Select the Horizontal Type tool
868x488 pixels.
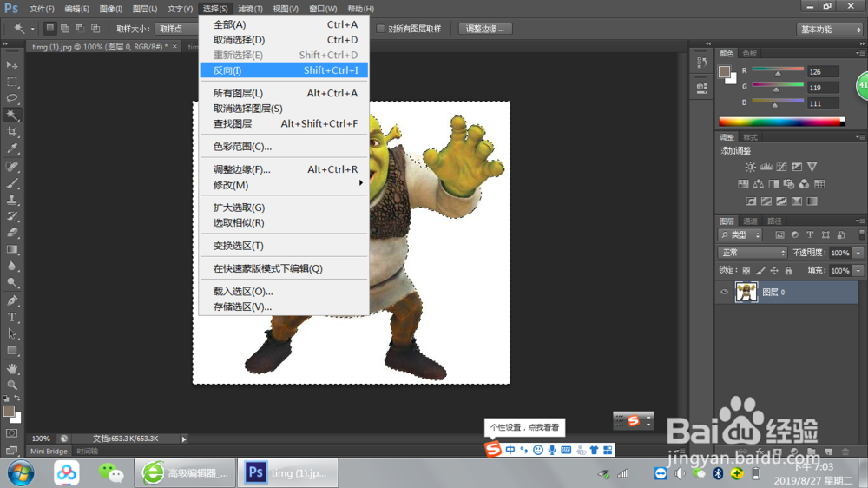[x=11, y=318]
